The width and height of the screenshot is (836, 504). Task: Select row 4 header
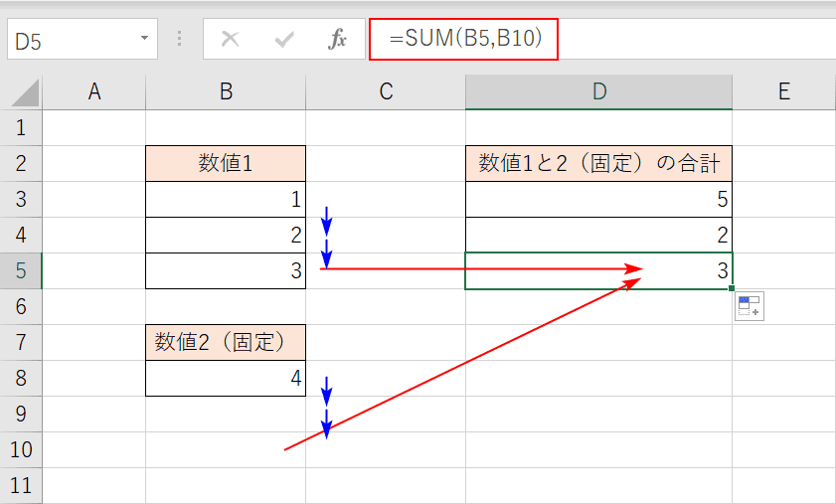[x=21, y=235]
